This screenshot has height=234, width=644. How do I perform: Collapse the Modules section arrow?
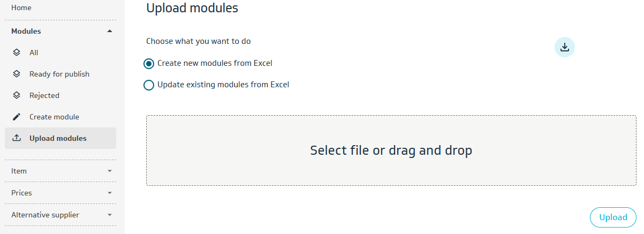(110, 31)
